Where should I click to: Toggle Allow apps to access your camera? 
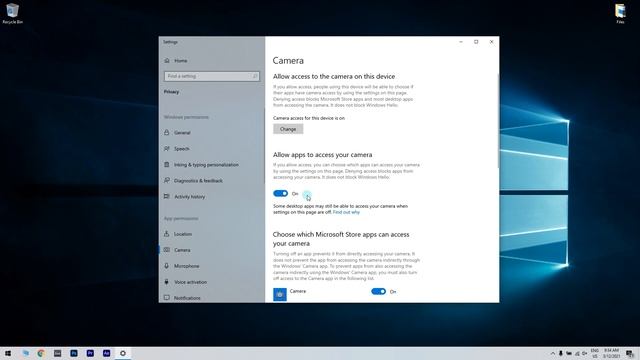pos(280,193)
